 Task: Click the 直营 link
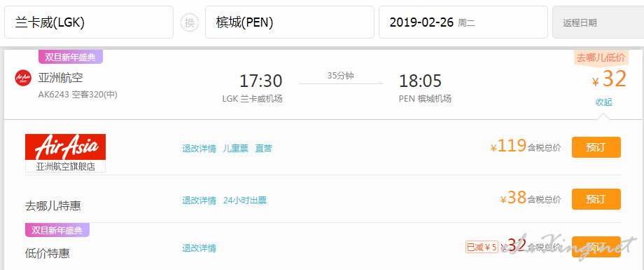coord(263,149)
